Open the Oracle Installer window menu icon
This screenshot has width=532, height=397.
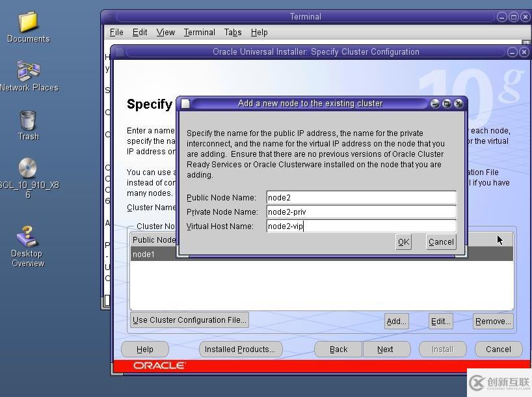(x=120, y=52)
